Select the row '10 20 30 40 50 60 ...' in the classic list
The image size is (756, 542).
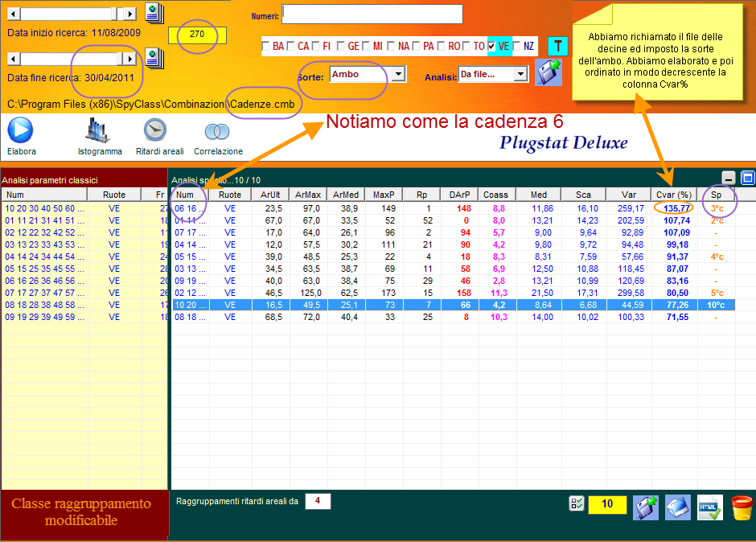(x=84, y=209)
